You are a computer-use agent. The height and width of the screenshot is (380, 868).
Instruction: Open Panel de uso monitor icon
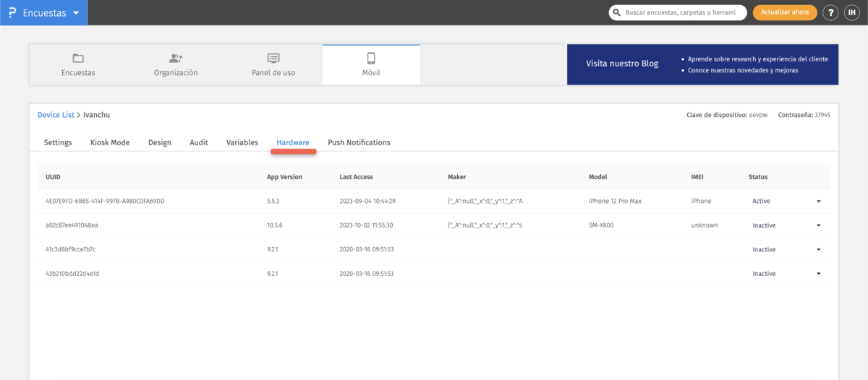point(273,59)
